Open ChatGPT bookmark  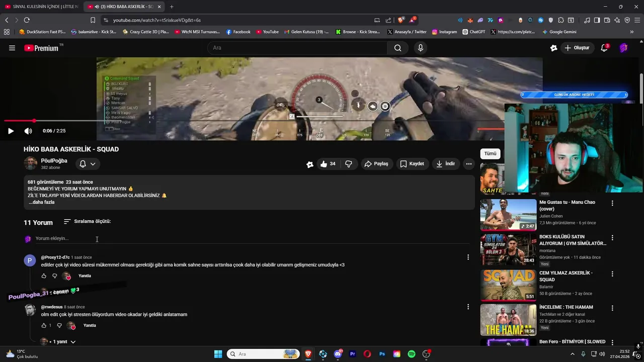473,32
